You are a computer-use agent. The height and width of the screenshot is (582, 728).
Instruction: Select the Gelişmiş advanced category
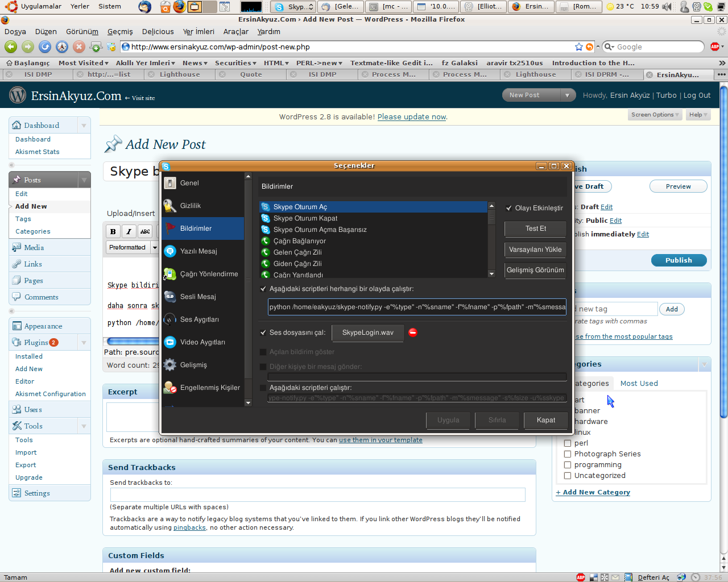202,365
